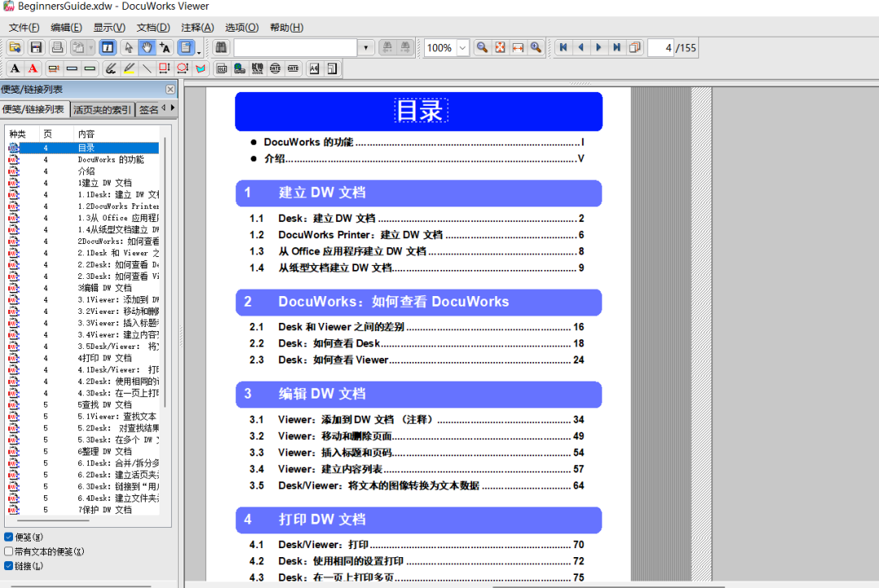Toggle the annotation toolbar sheet button

tap(186, 48)
